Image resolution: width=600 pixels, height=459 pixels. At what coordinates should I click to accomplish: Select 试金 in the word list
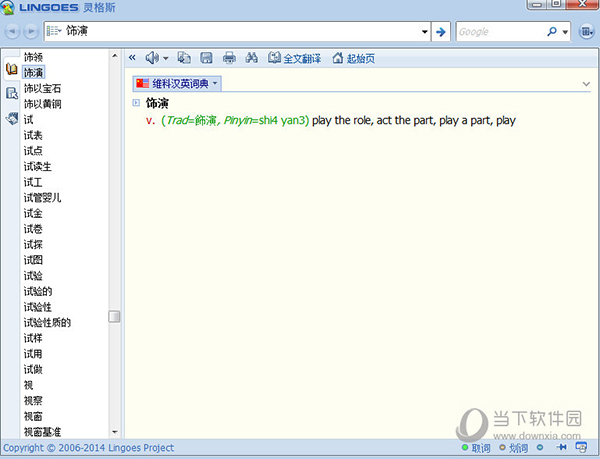click(x=33, y=213)
